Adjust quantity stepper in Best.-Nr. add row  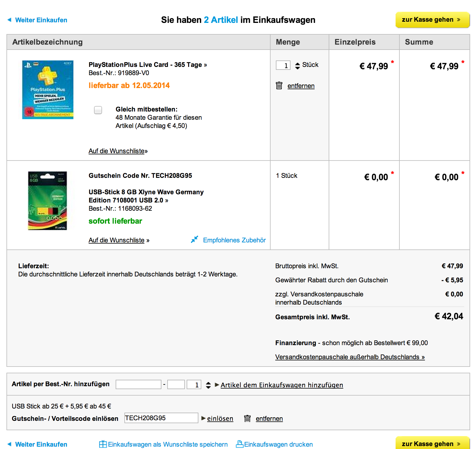(208, 385)
